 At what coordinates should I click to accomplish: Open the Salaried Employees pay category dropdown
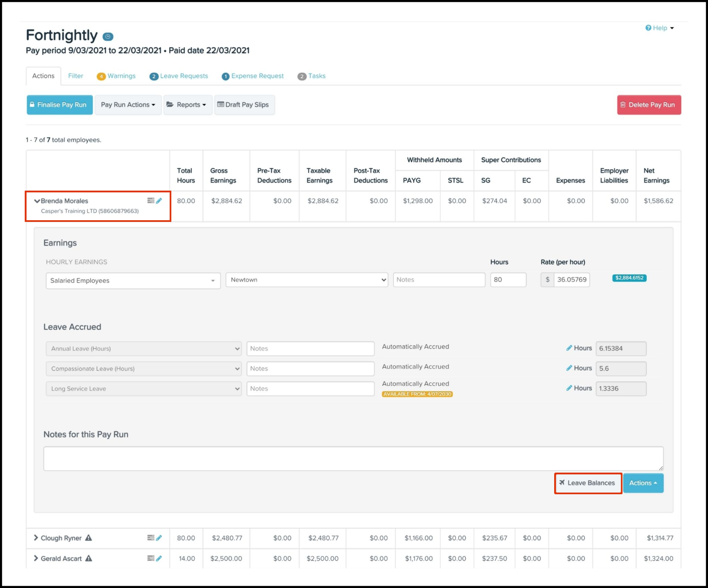(133, 281)
